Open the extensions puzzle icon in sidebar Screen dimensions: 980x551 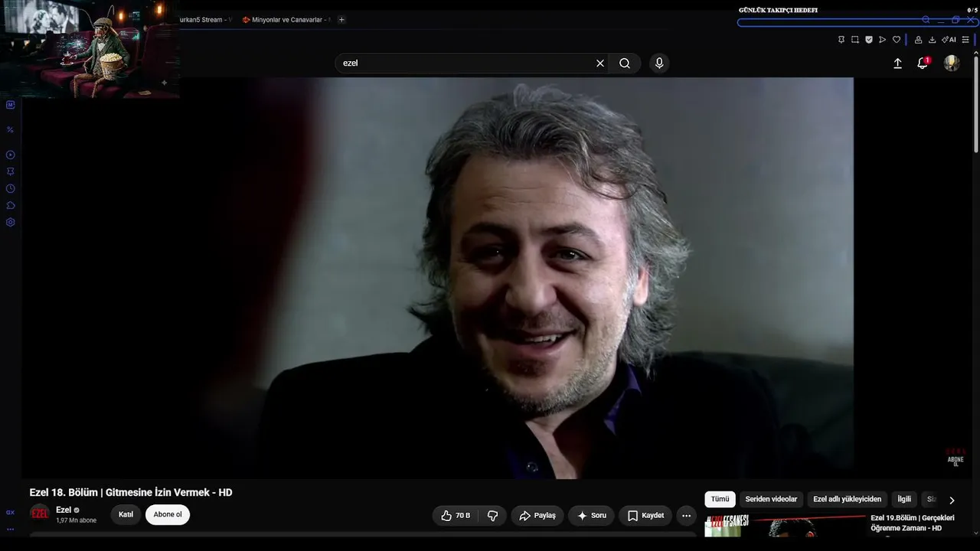(11, 205)
